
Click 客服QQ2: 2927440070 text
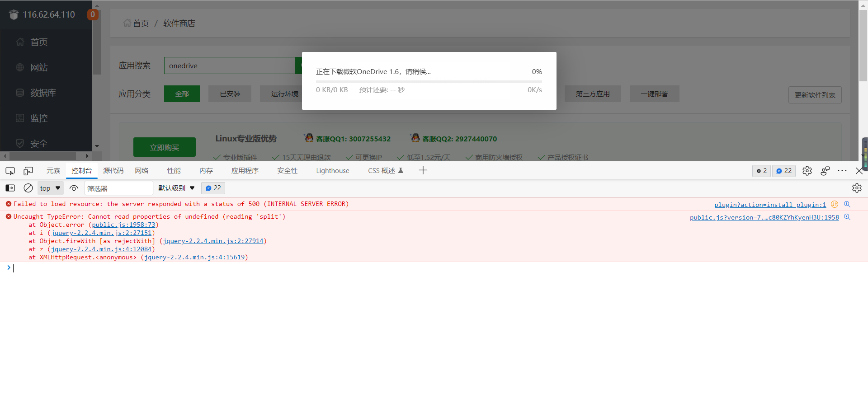459,139
